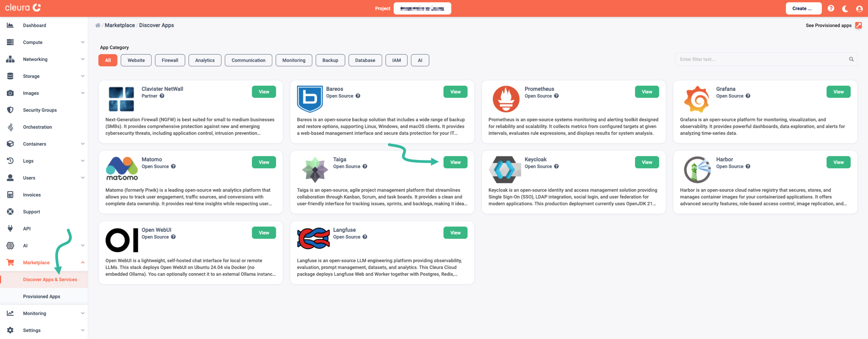This screenshot has height=339, width=868.
Task: Click the Security Groups shield icon
Action: (x=10, y=110)
